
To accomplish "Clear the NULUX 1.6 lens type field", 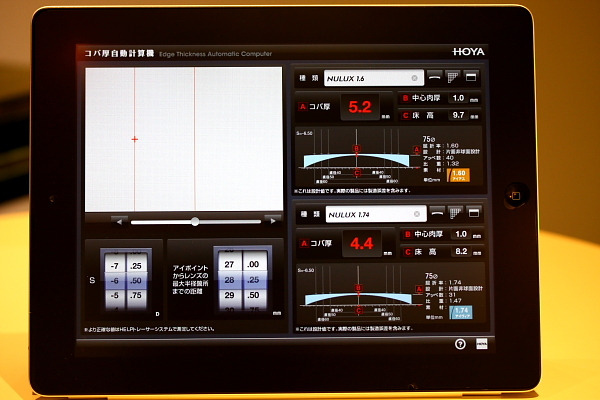I will coord(414,78).
